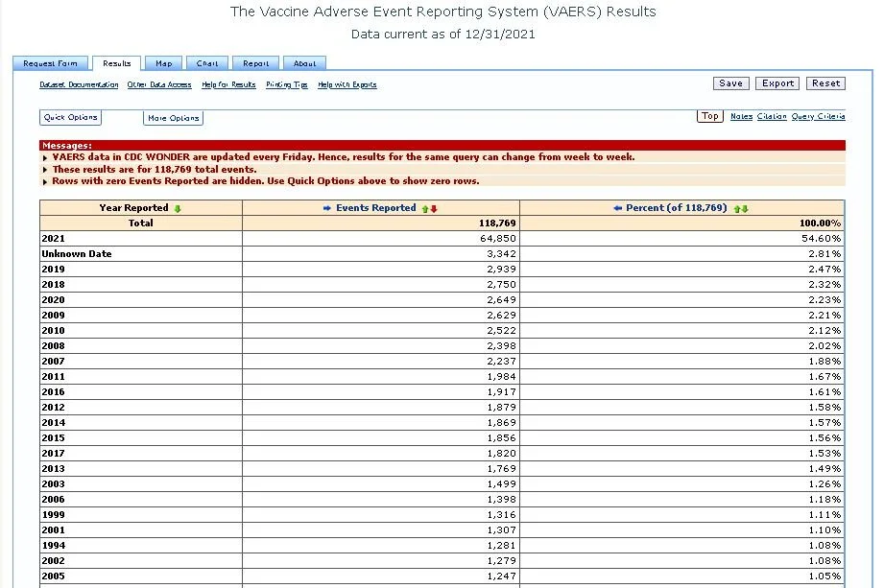The height and width of the screenshot is (588, 884).
Task: Switch to the Chart tab
Action: click(207, 63)
